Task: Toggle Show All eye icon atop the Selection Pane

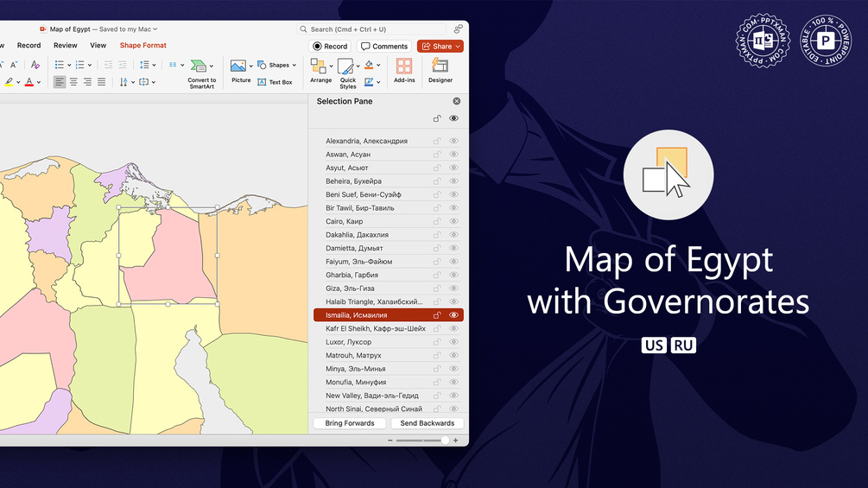Action: tap(454, 117)
